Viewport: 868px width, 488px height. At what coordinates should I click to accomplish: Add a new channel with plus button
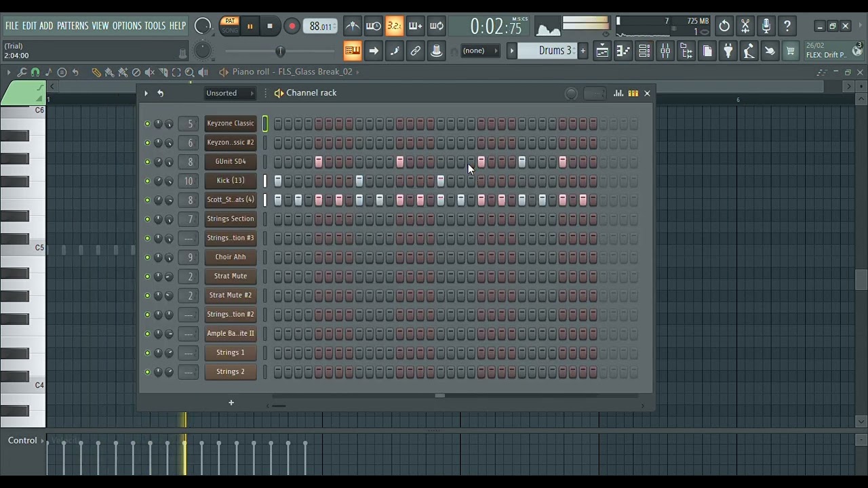click(x=231, y=403)
